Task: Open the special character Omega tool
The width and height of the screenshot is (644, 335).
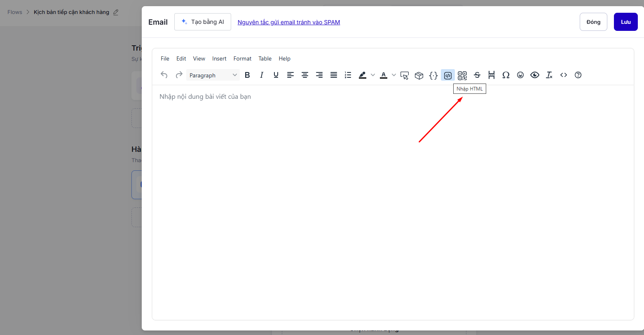Action: (x=506, y=75)
